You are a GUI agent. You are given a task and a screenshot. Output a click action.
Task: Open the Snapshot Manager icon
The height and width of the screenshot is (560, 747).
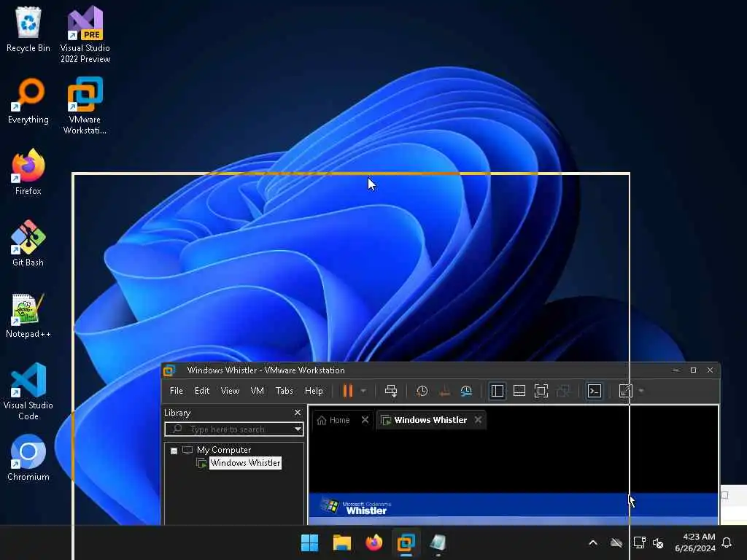466,391
